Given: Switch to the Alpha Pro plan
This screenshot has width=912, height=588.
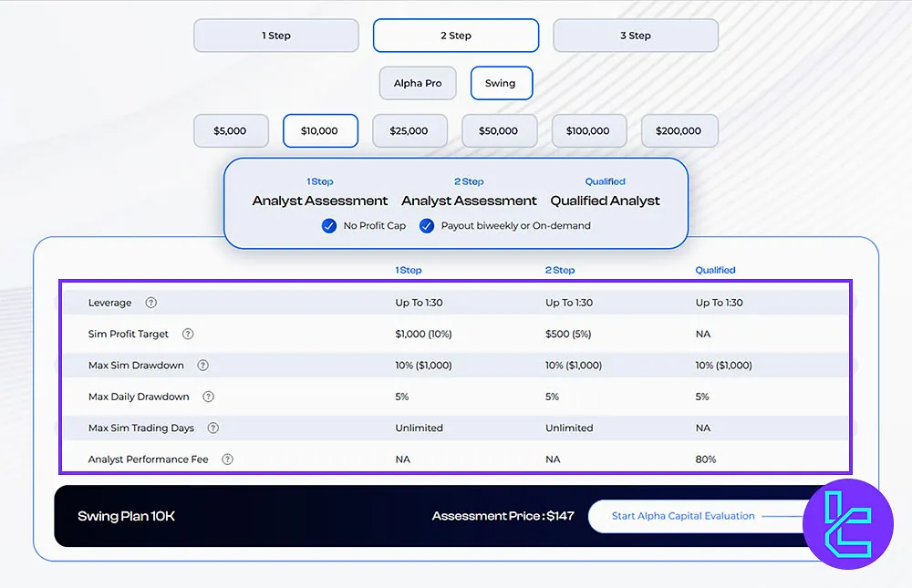Looking at the screenshot, I should [x=418, y=83].
